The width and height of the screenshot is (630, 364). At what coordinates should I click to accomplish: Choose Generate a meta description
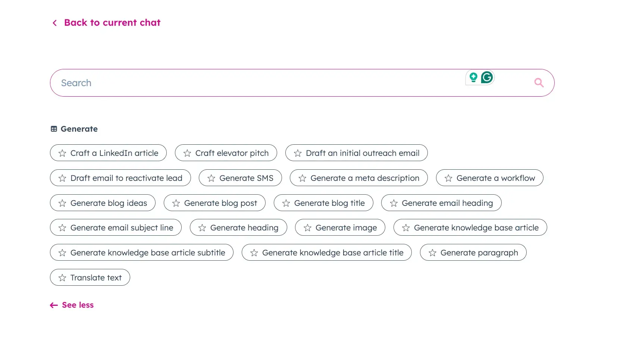[x=364, y=178]
